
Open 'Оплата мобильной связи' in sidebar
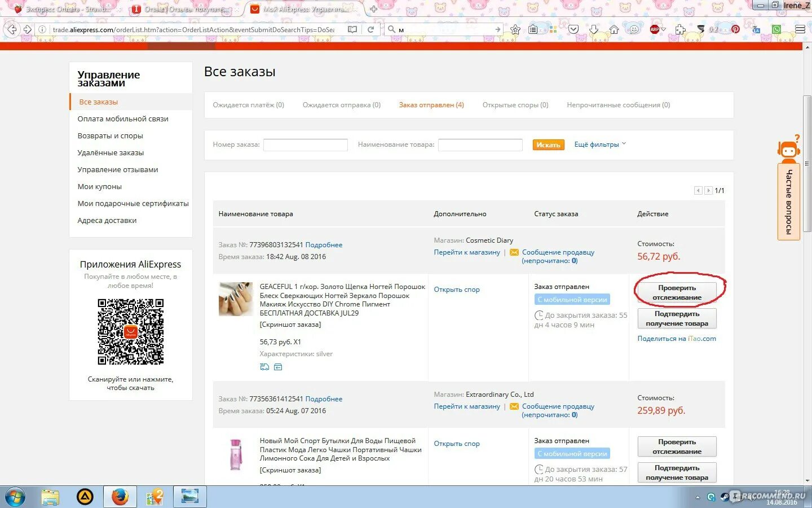point(123,119)
